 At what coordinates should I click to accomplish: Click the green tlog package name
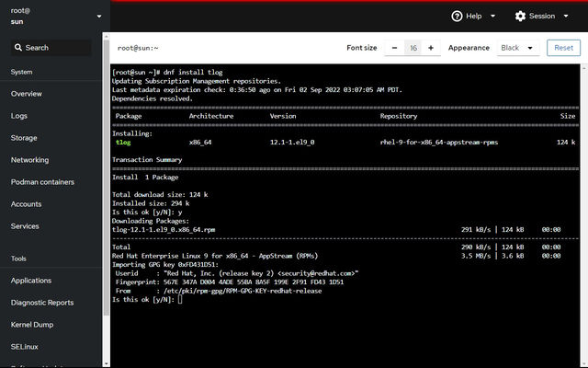coord(123,143)
